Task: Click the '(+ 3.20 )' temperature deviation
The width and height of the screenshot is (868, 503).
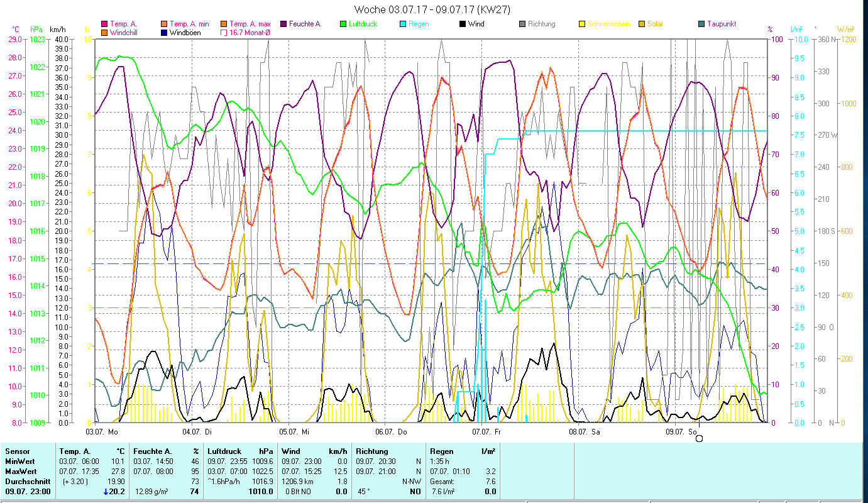Action: click(x=74, y=481)
